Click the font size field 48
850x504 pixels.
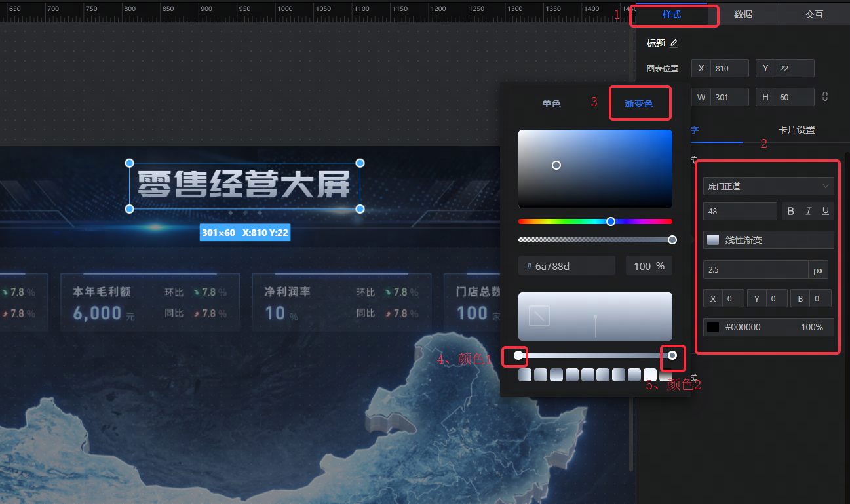point(740,211)
